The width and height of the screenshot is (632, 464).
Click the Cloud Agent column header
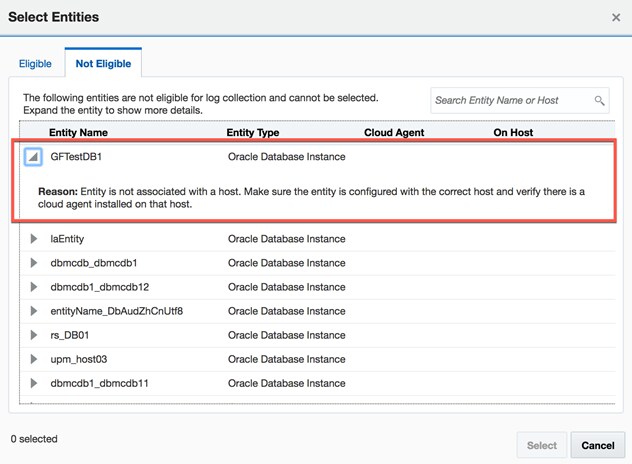[394, 132]
